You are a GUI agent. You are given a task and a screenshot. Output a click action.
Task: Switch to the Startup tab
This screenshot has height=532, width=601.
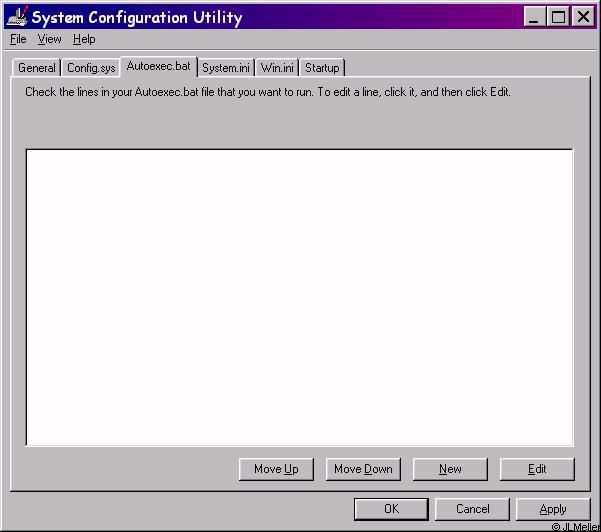[x=322, y=68]
